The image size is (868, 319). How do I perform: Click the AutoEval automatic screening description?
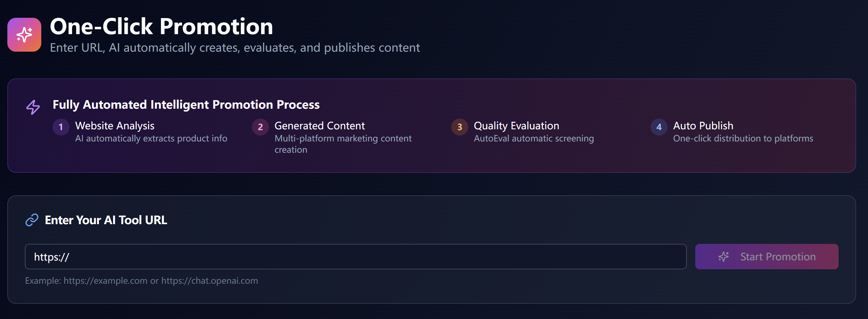pyautogui.click(x=534, y=138)
